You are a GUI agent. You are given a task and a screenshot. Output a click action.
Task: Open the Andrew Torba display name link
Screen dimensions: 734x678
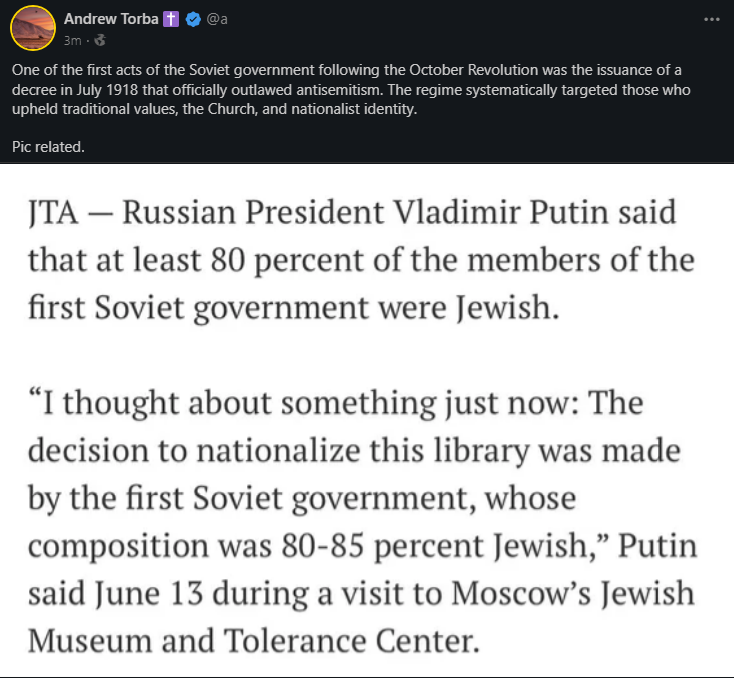tap(111, 19)
